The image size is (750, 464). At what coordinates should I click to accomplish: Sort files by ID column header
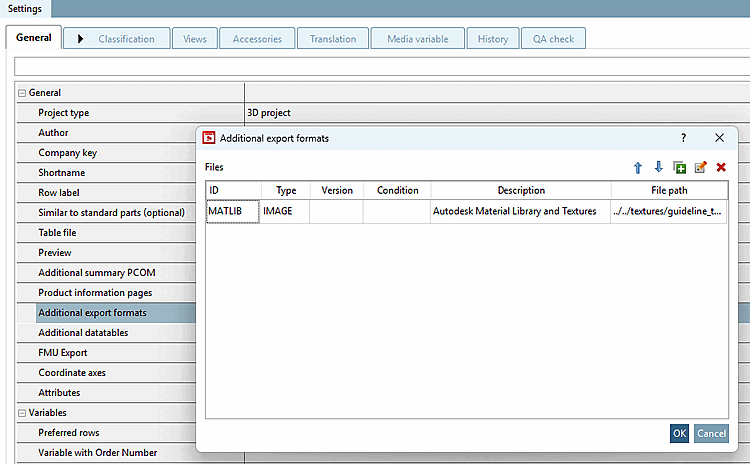(x=233, y=190)
